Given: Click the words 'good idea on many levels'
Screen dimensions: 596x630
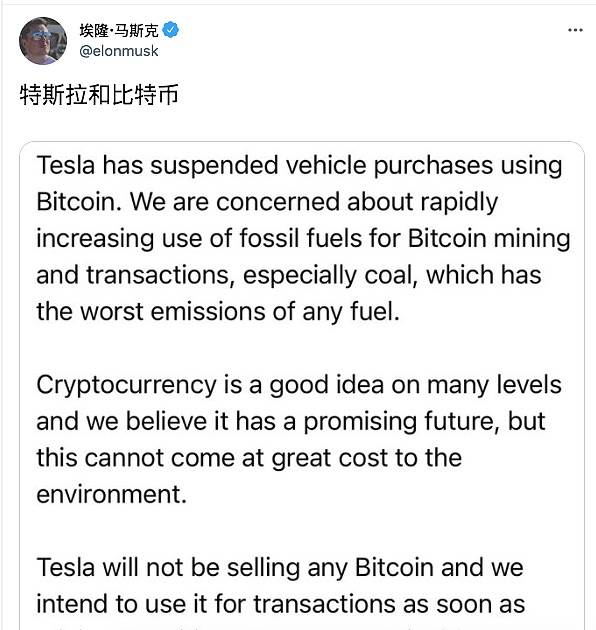Looking at the screenshot, I should 415,385.
